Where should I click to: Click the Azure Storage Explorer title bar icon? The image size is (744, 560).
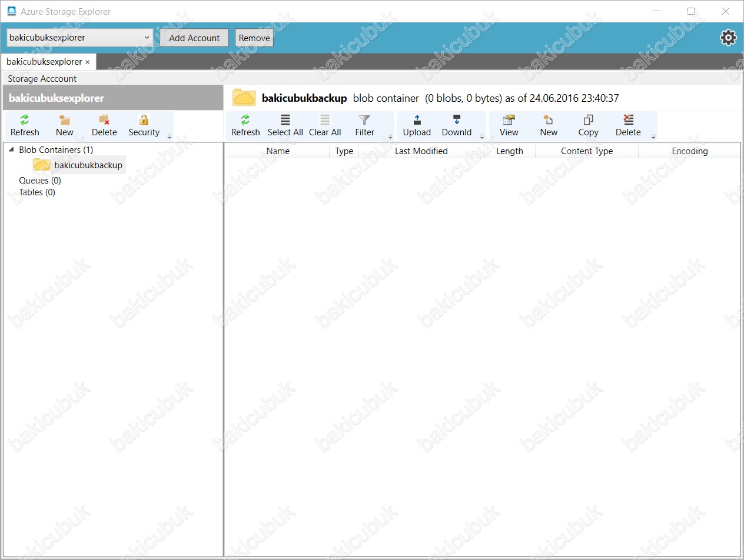click(x=12, y=11)
